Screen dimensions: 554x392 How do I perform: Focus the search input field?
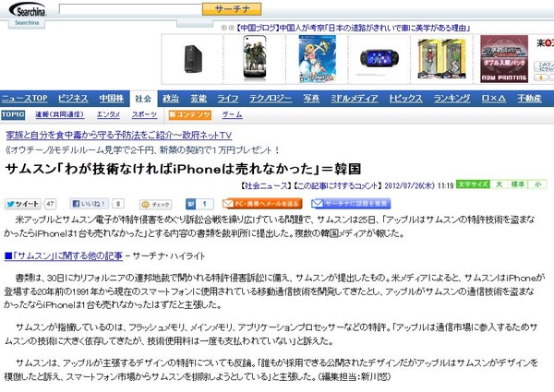pyautogui.click(x=130, y=9)
